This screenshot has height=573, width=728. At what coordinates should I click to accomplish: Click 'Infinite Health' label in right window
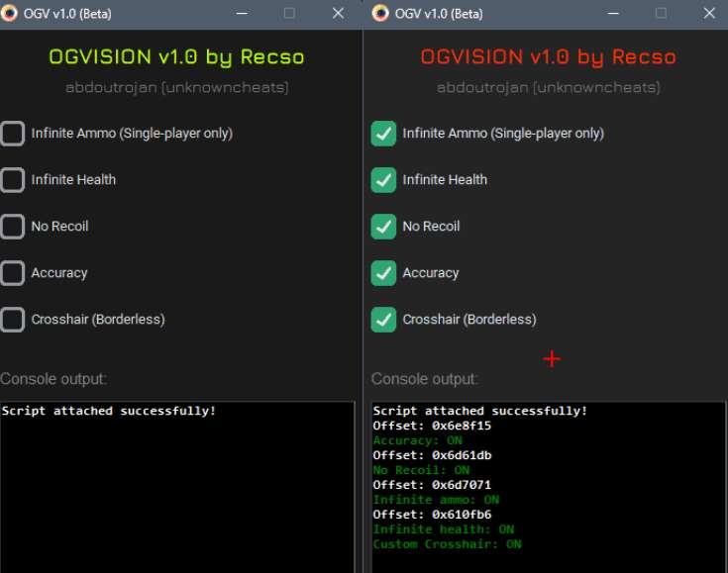tap(445, 180)
